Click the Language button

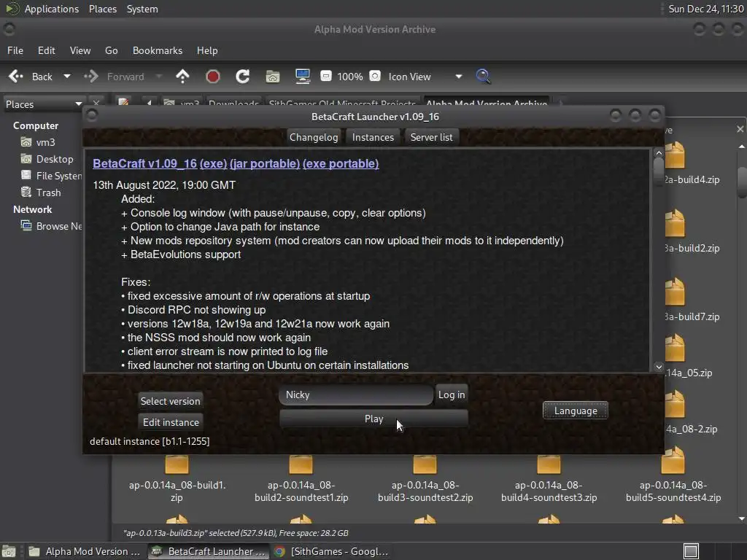click(x=576, y=411)
